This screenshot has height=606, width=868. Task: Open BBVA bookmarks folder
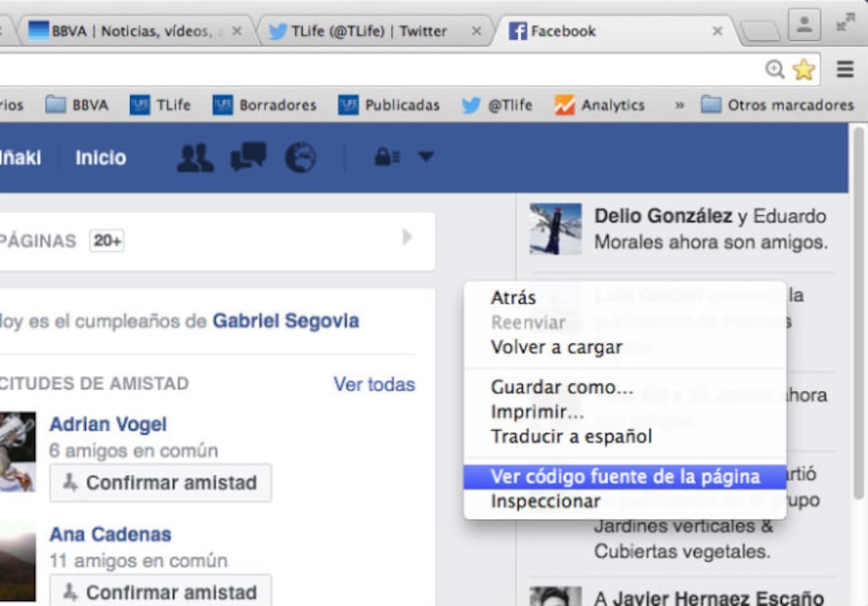pyautogui.click(x=77, y=106)
